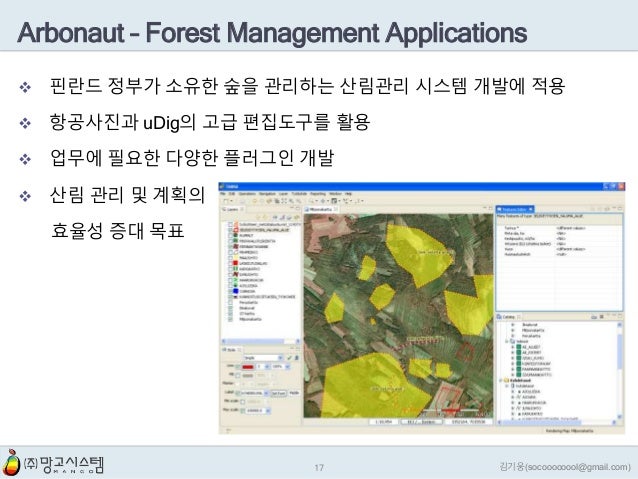Open the File menu in uDig

(223, 194)
